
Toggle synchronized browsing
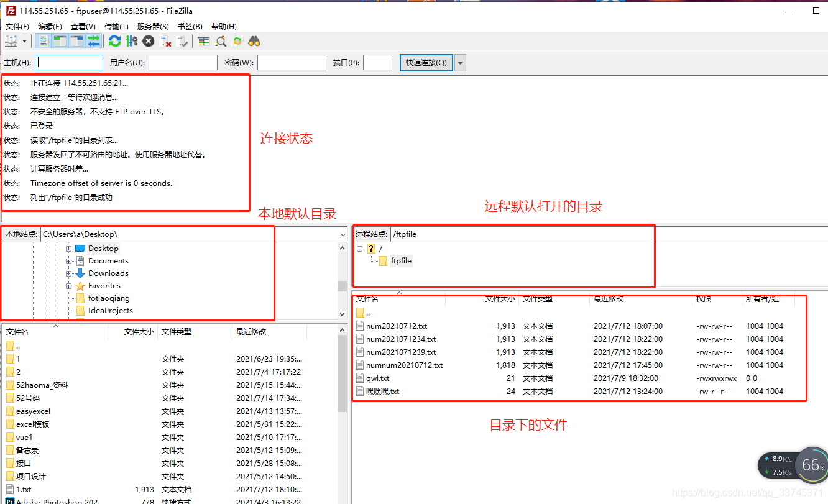pos(237,41)
